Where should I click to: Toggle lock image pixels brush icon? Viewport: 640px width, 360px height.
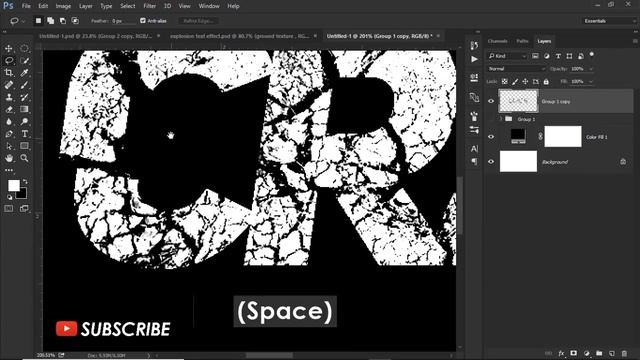tap(515, 82)
